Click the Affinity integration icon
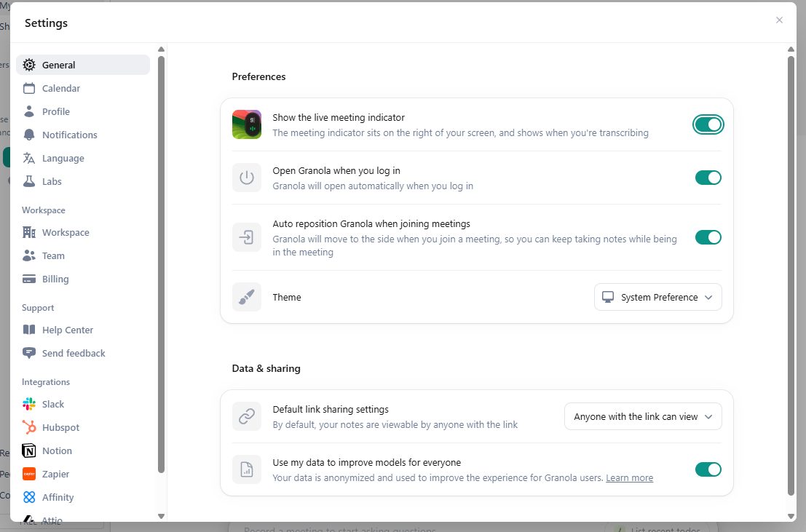The image size is (806, 532). click(28, 497)
